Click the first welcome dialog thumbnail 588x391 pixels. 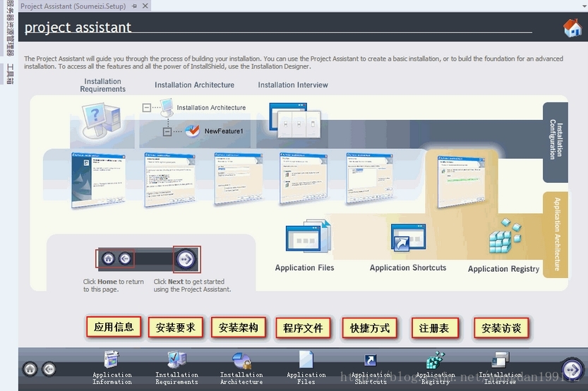click(99, 180)
